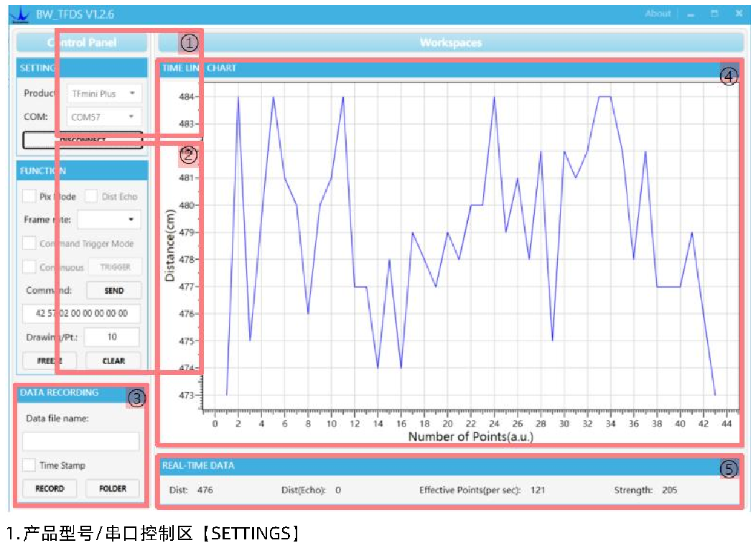756x548 pixels.
Task: Click the Distance(cm) axis label
Action: 169,246
